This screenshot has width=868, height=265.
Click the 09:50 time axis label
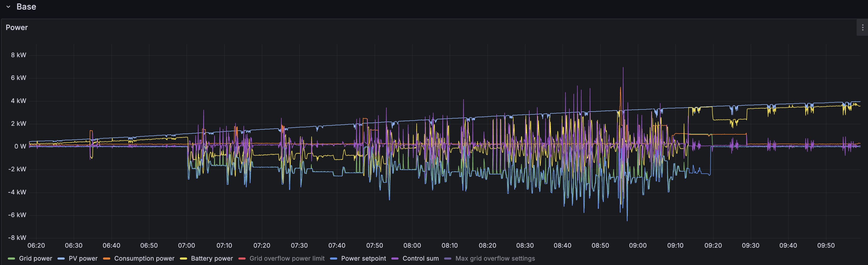click(826, 246)
